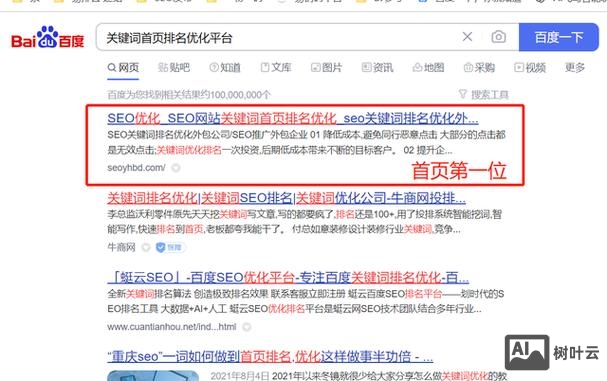This screenshot has height=381, width=607.
Task: Open the 文库 tab
Action: (x=276, y=68)
